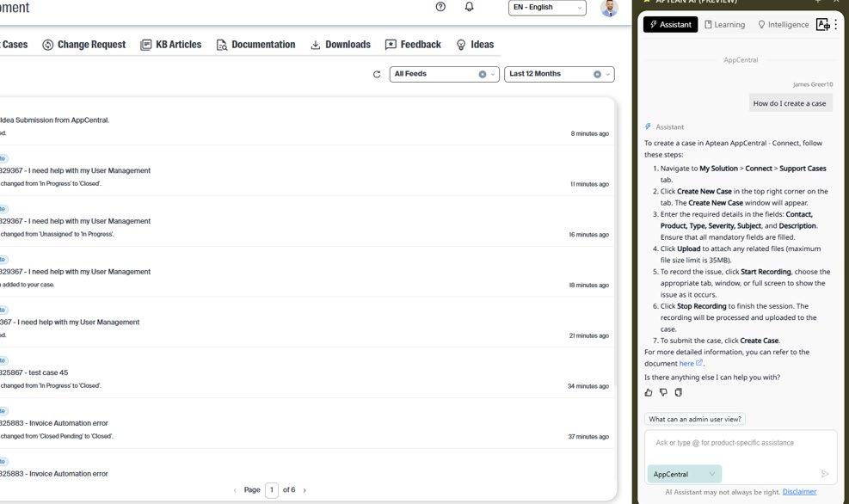Open the user profile avatar
Screen dimensions: 849x504
pyautogui.click(x=609, y=8)
